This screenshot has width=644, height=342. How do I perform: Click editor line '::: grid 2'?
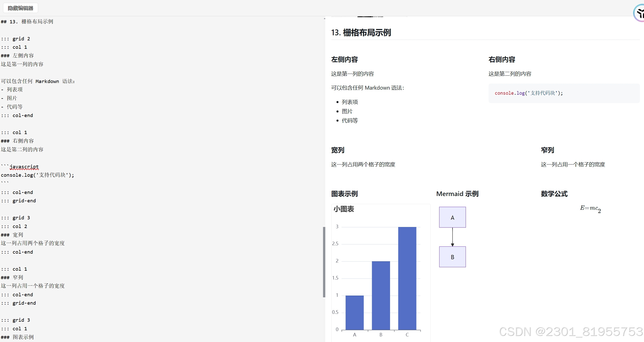15,39
